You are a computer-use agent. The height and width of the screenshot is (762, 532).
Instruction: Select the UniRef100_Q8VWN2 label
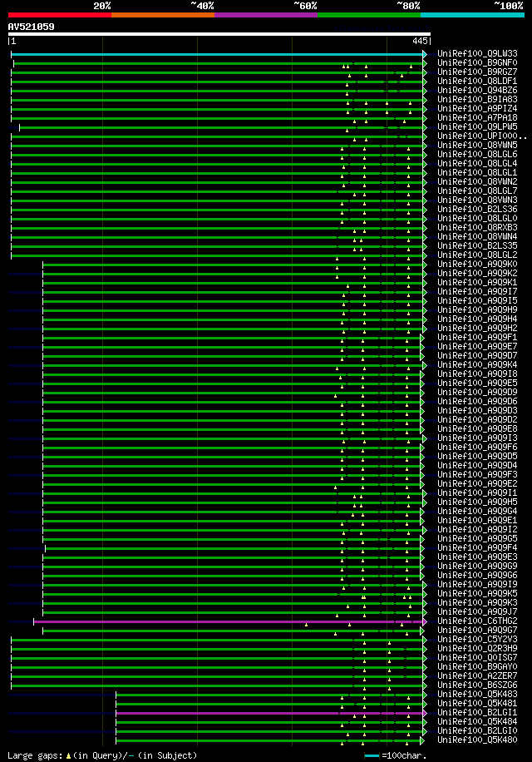477,181
